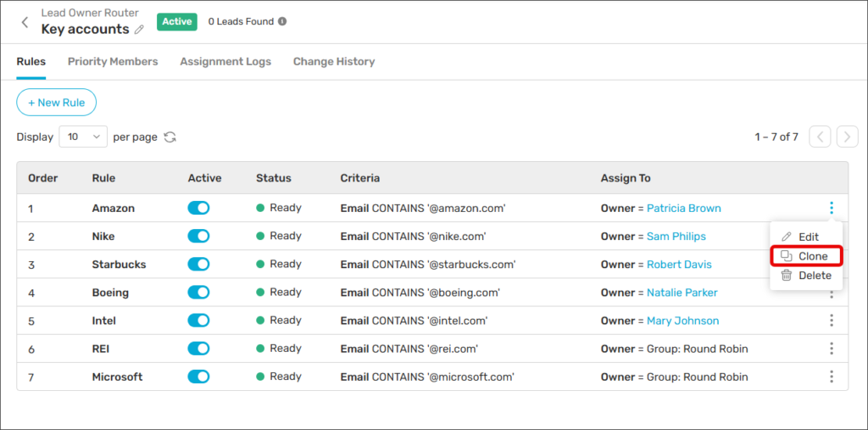Turn off the Starbucks rule toggle
Image resolution: width=868 pixels, height=430 pixels.
198,264
